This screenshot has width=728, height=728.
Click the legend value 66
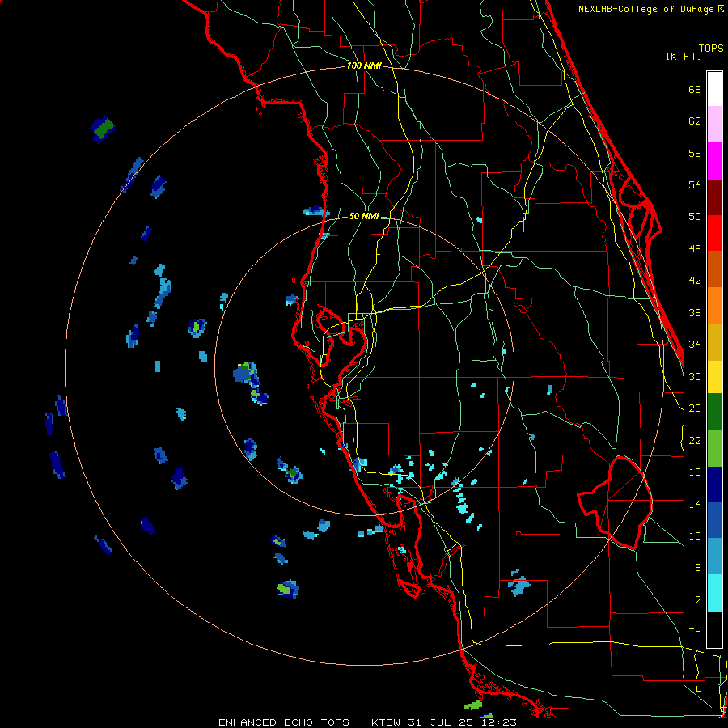695,89
